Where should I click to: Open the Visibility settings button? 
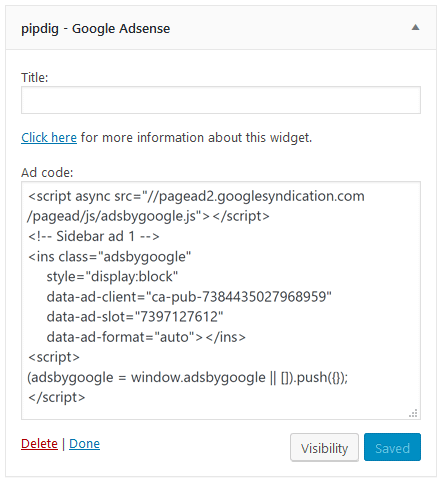tap(324, 447)
